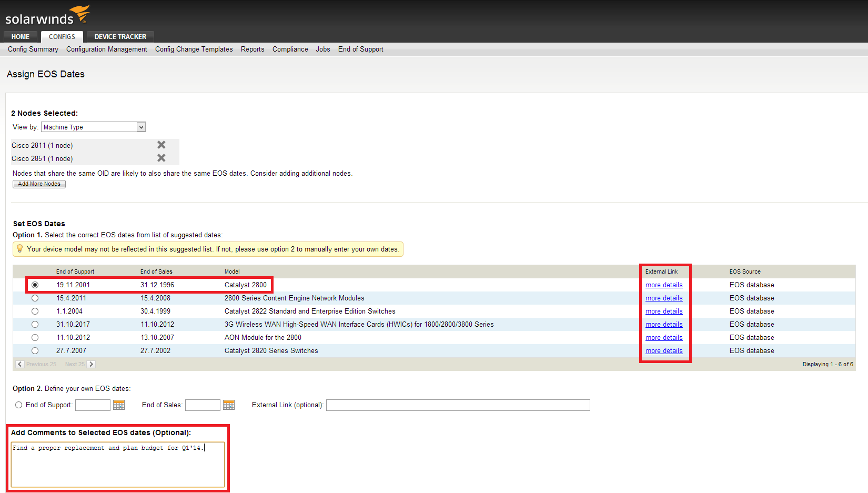This screenshot has height=493, width=868.
Task: Focus the End of Sales date field
Action: 203,405
